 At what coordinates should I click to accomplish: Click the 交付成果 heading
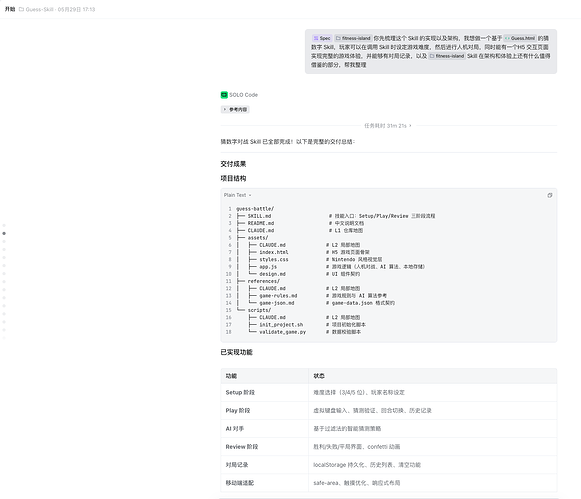(x=233, y=164)
